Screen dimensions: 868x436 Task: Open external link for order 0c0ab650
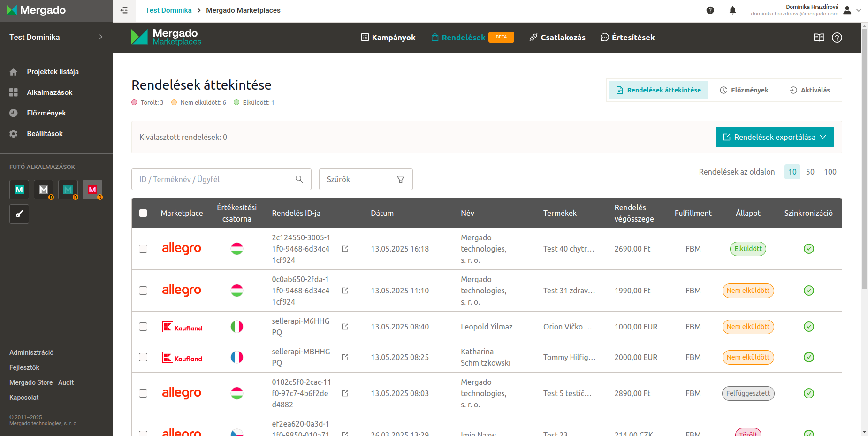pyautogui.click(x=345, y=291)
